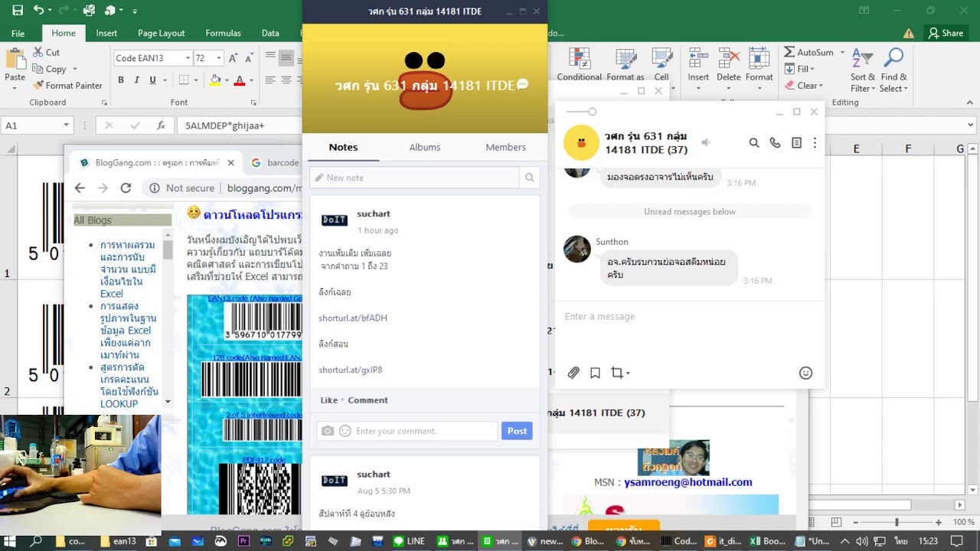Open the font name dropdown Code EAN13
The width and height of the screenshot is (980, 551).
[188, 58]
